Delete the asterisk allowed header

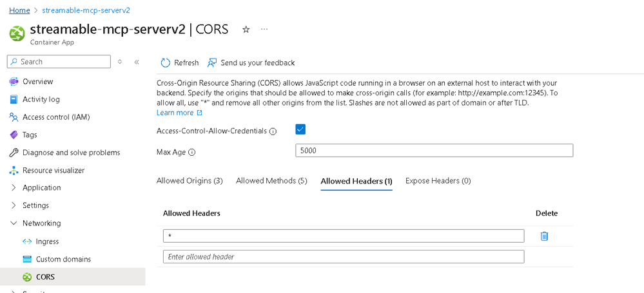pyautogui.click(x=544, y=236)
